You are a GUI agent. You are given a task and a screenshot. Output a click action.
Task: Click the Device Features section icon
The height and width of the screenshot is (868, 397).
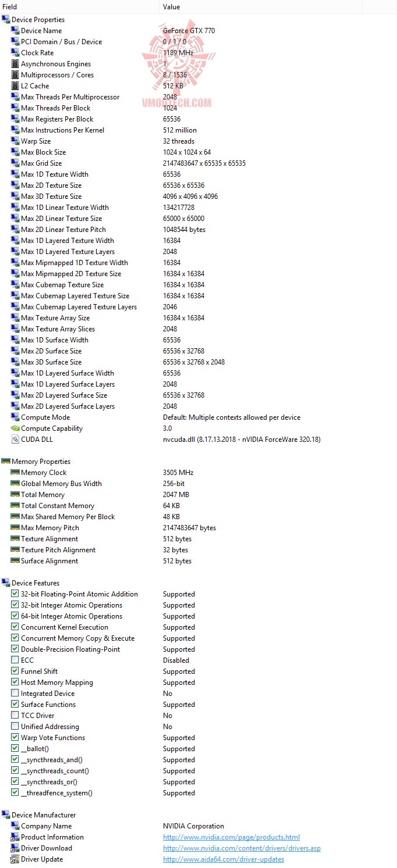tap(6, 583)
